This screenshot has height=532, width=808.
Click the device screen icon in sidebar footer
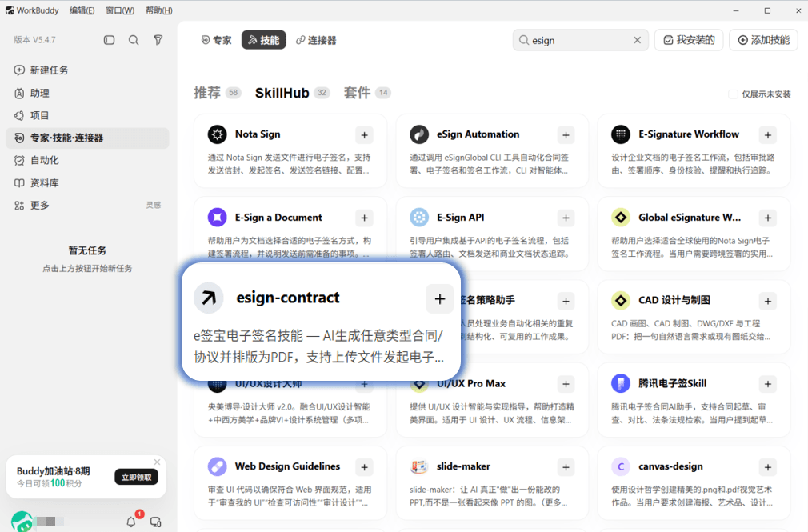tap(156, 522)
